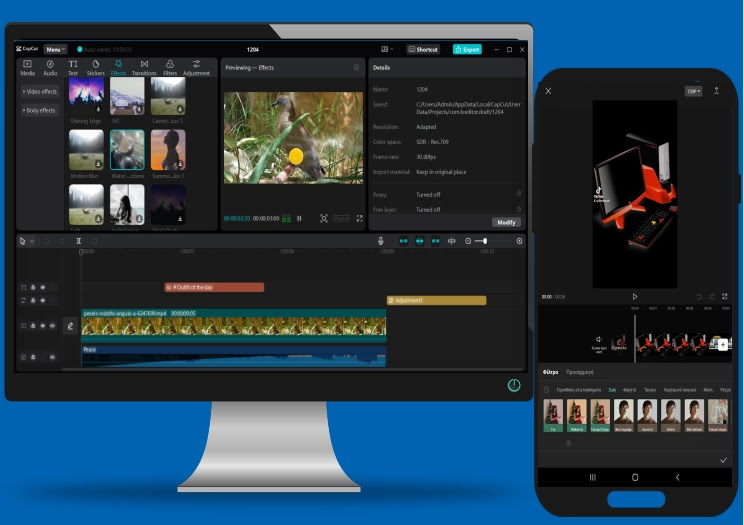Click the Shortcut button
744x525 pixels.
pyautogui.click(x=423, y=49)
